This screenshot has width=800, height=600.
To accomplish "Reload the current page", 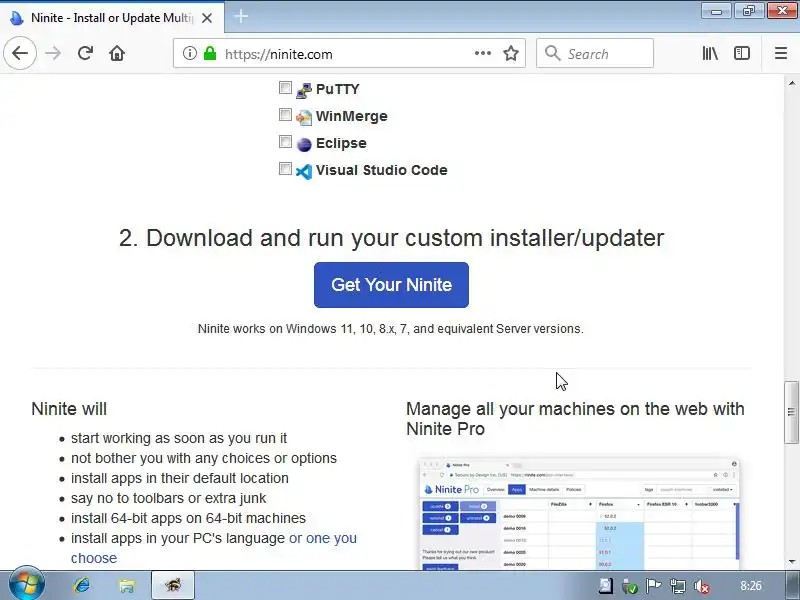I will [85, 53].
